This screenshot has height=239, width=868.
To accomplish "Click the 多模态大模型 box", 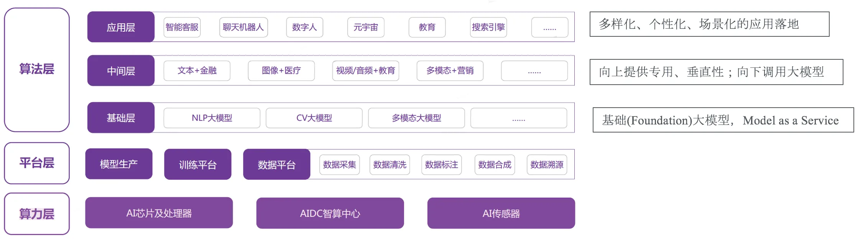I will [x=416, y=118].
